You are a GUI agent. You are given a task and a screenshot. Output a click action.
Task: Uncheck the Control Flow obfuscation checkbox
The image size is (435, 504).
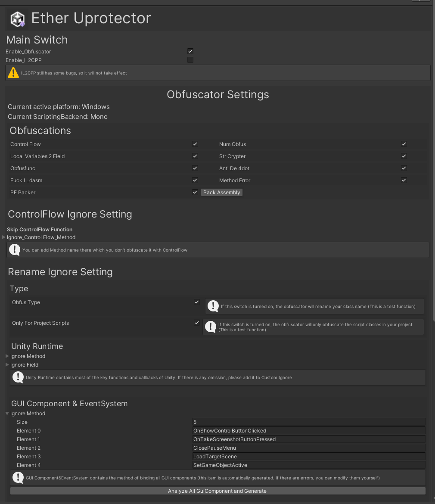point(195,144)
